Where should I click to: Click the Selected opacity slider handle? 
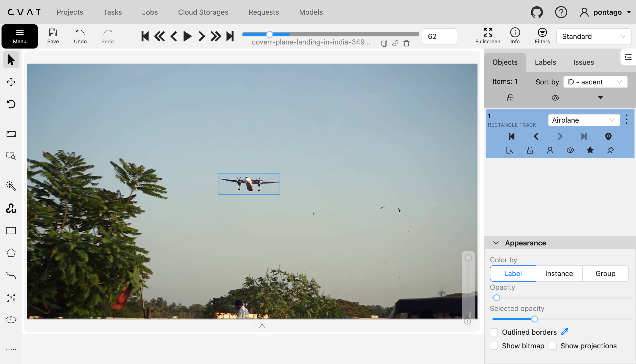point(534,319)
